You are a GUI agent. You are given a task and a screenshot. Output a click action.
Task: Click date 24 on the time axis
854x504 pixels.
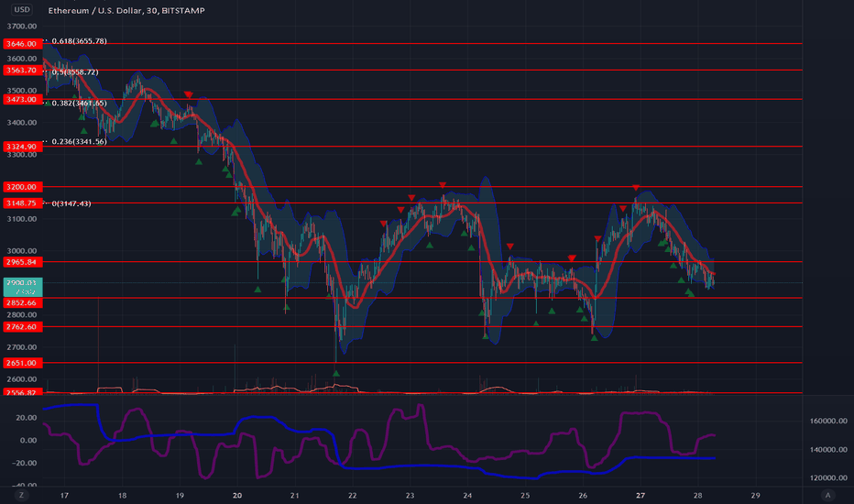pos(467,495)
